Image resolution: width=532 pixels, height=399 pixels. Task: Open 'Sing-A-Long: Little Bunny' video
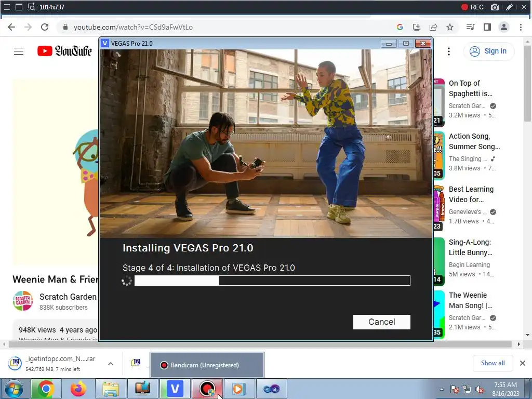point(470,247)
